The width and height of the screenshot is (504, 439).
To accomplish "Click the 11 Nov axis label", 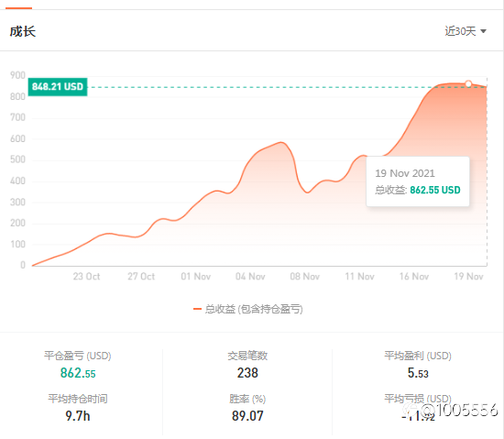I will (x=359, y=277).
